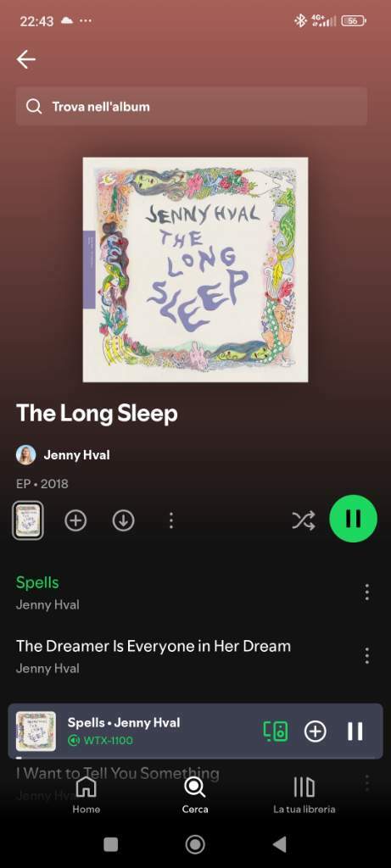Toggle shuffle play for the album
This screenshot has width=391, height=868.
tap(304, 520)
